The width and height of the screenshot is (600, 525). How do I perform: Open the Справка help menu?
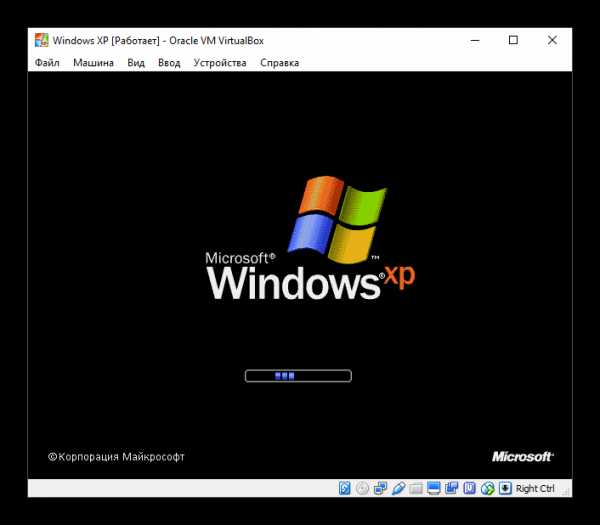279,63
